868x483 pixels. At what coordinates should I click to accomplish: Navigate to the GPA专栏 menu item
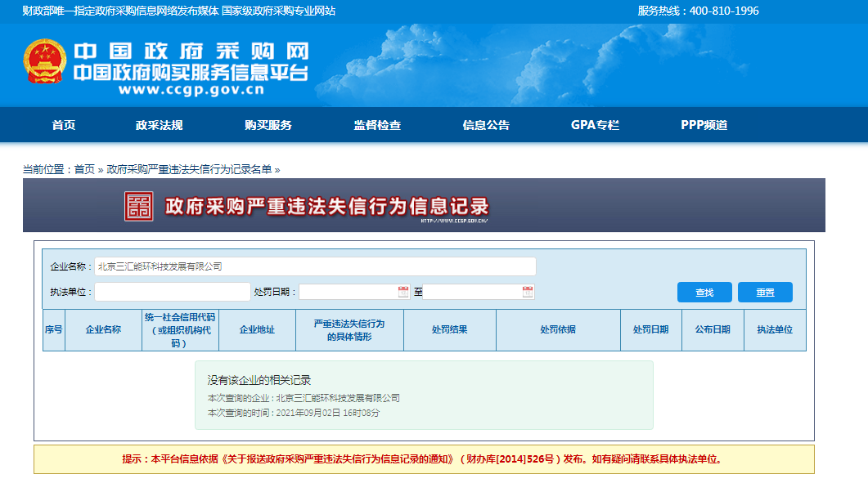click(x=595, y=125)
